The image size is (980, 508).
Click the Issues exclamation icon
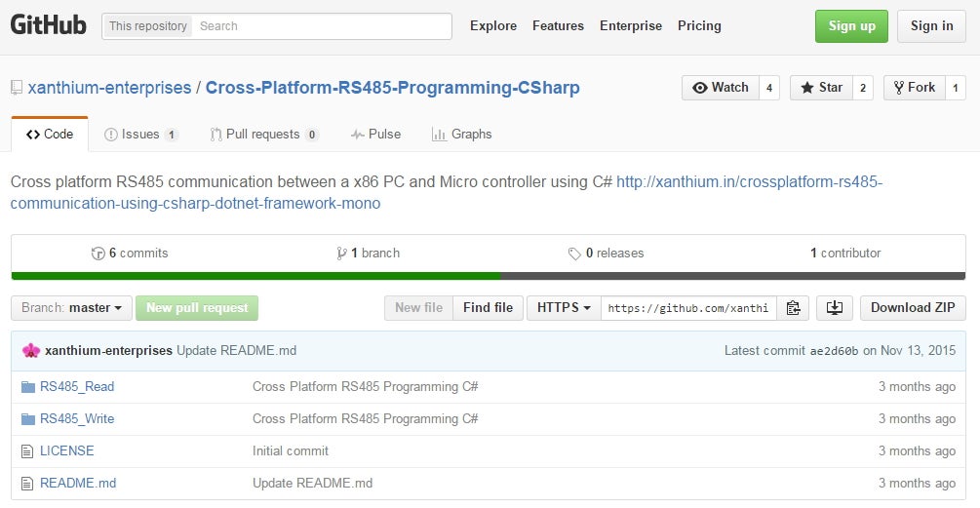(110, 135)
